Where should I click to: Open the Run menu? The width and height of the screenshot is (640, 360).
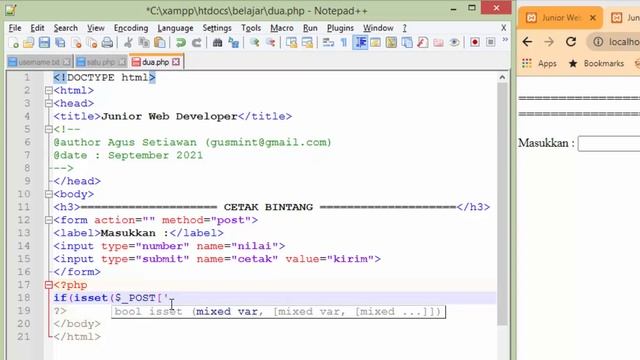click(x=310, y=28)
